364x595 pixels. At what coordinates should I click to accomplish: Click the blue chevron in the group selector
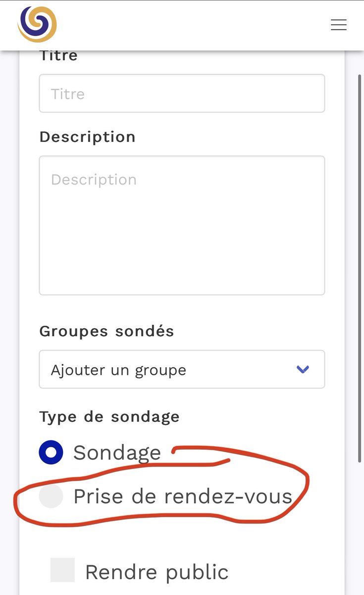coord(303,369)
